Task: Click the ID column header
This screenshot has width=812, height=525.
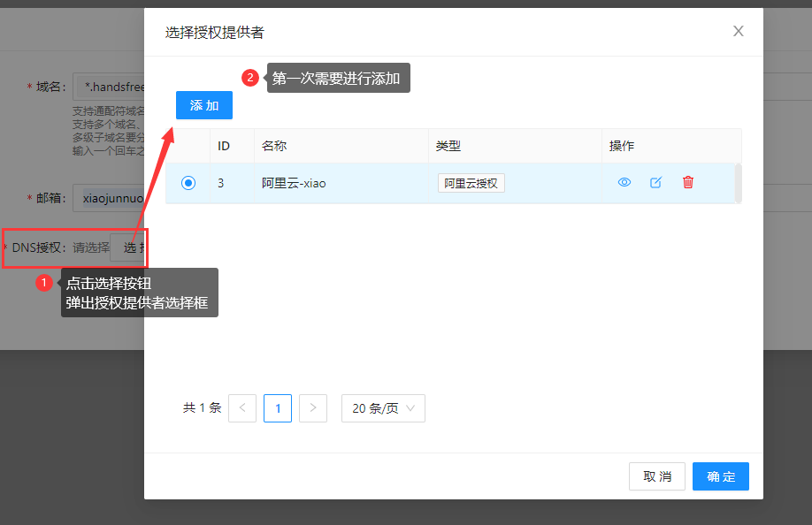Action: point(224,146)
